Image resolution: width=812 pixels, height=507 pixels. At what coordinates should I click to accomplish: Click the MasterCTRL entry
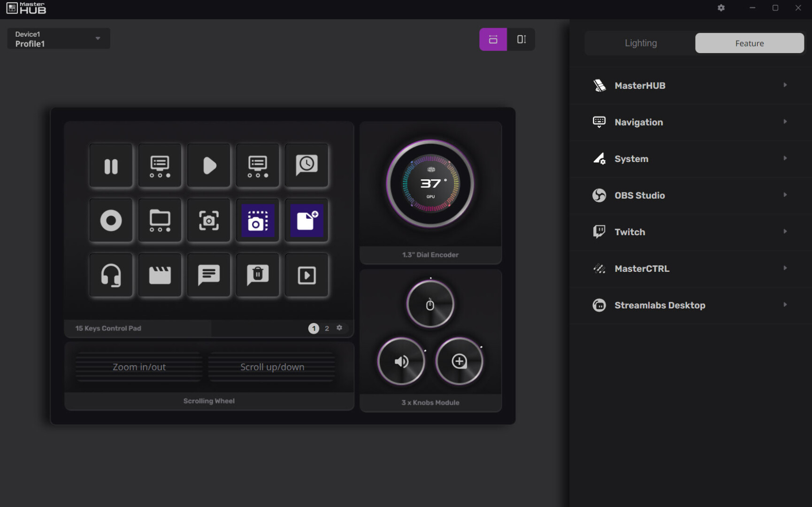click(x=690, y=268)
